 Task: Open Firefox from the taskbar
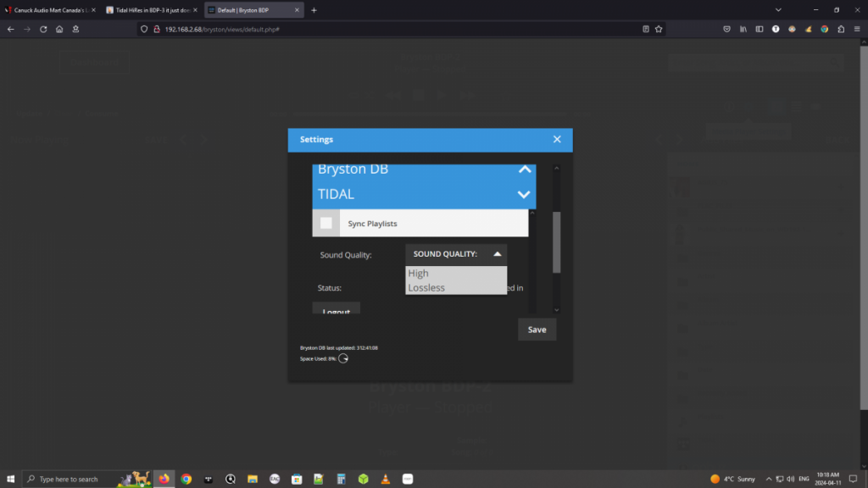click(x=164, y=480)
